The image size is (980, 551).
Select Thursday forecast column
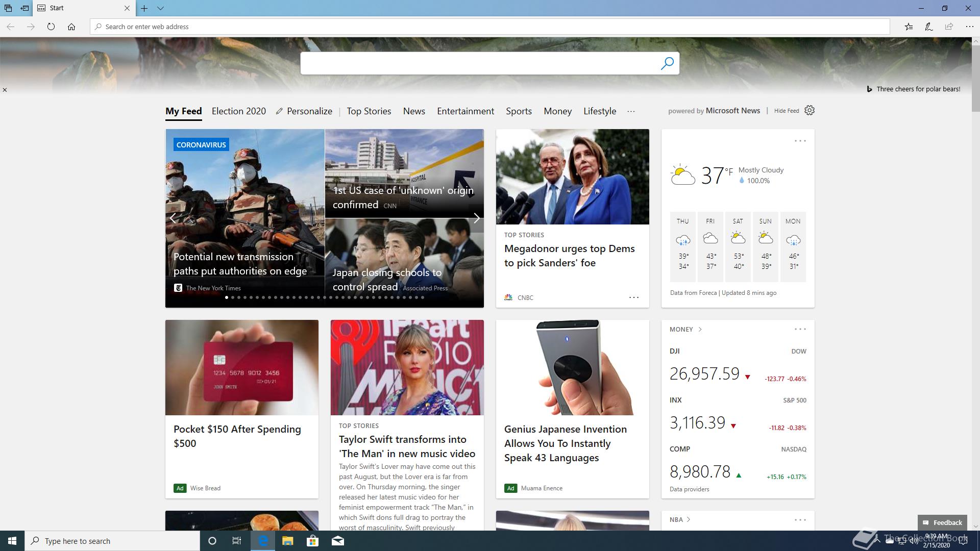(683, 247)
